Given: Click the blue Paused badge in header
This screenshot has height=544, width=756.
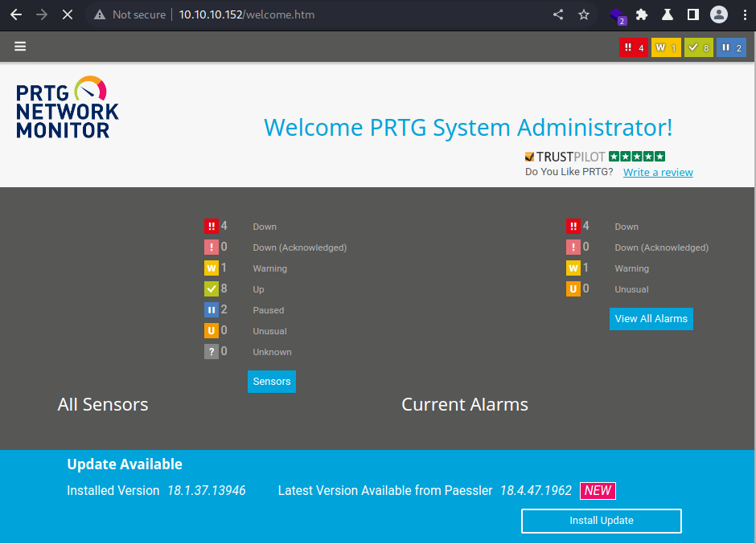Looking at the screenshot, I should tap(731, 47).
